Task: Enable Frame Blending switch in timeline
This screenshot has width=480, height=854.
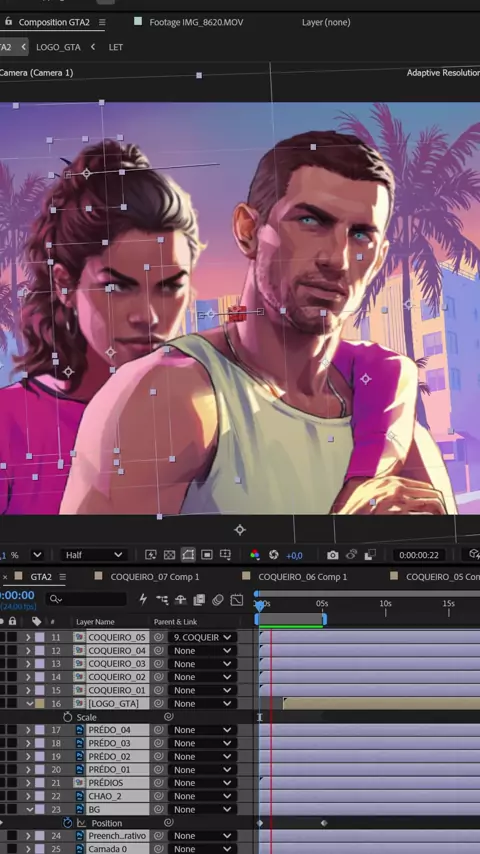Action: tap(199, 600)
